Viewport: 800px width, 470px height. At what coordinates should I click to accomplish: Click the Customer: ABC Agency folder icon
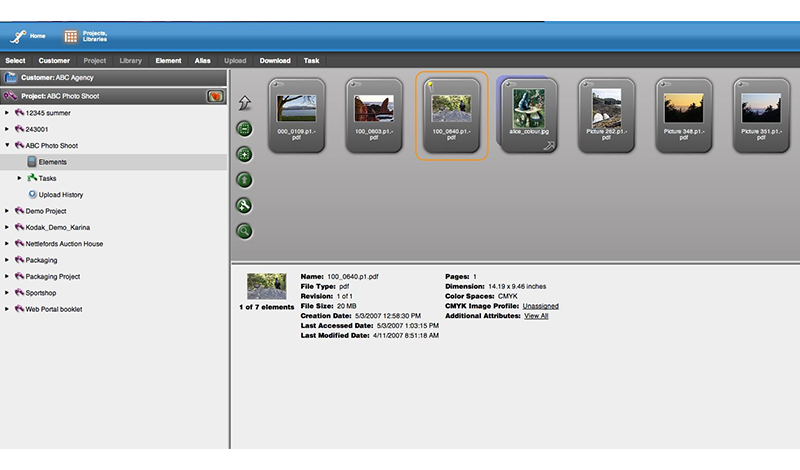pyautogui.click(x=10, y=78)
